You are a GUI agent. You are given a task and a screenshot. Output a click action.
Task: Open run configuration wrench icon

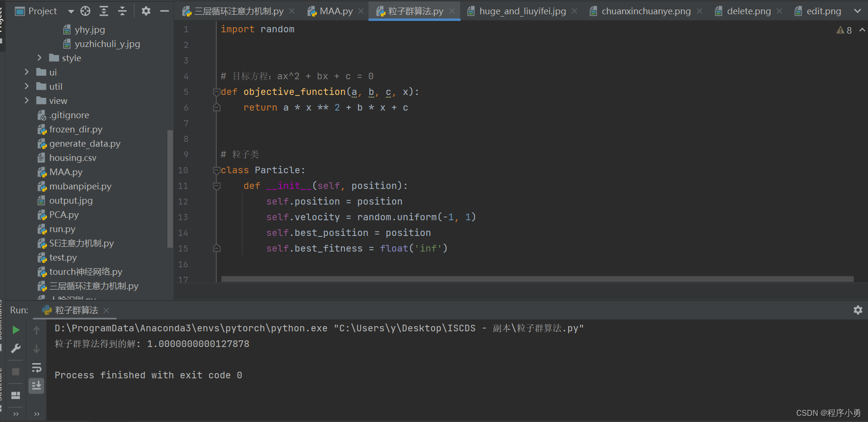point(16,349)
